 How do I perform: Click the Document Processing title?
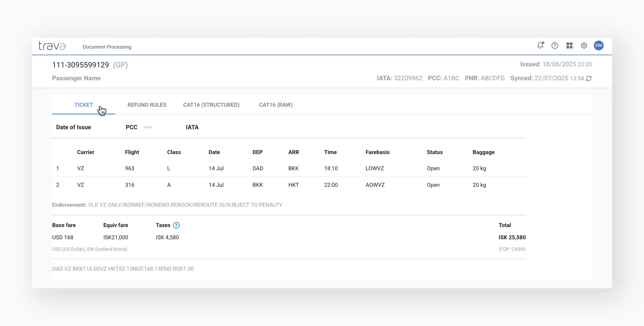tap(107, 47)
